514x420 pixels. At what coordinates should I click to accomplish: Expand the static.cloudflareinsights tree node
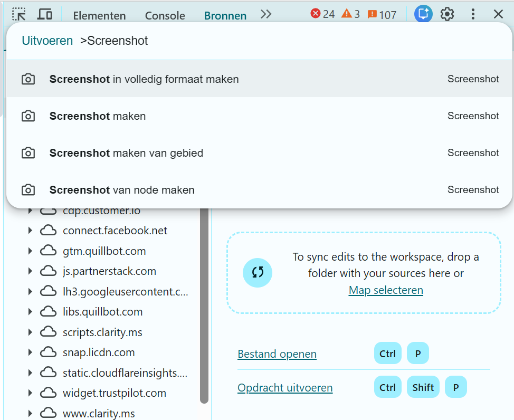pyautogui.click(x=30, y=373)
